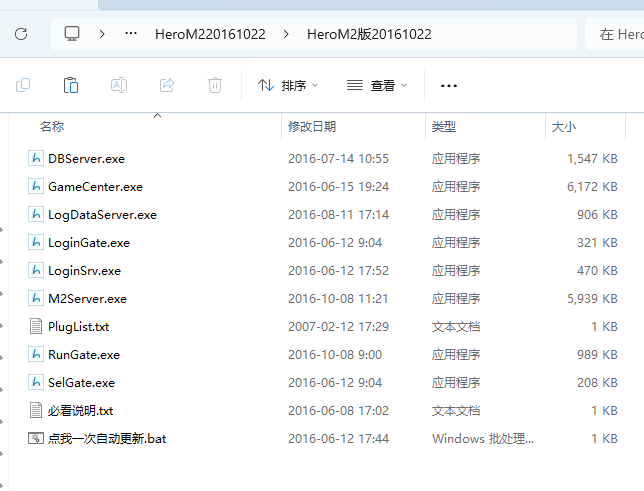
Task: Open the hidden path ellipsis in breadcrumb
Action: click(x=131, y=33)
